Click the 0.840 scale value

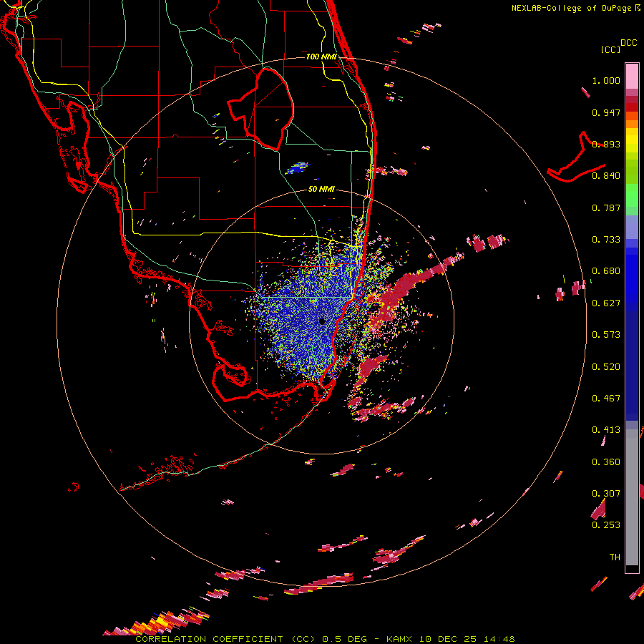click(606, 176)
